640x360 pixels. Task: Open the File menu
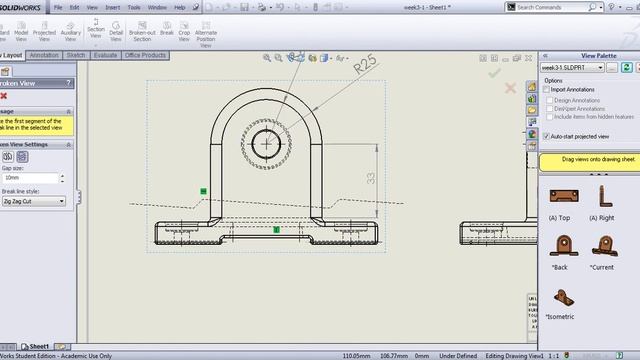point(58,7)
